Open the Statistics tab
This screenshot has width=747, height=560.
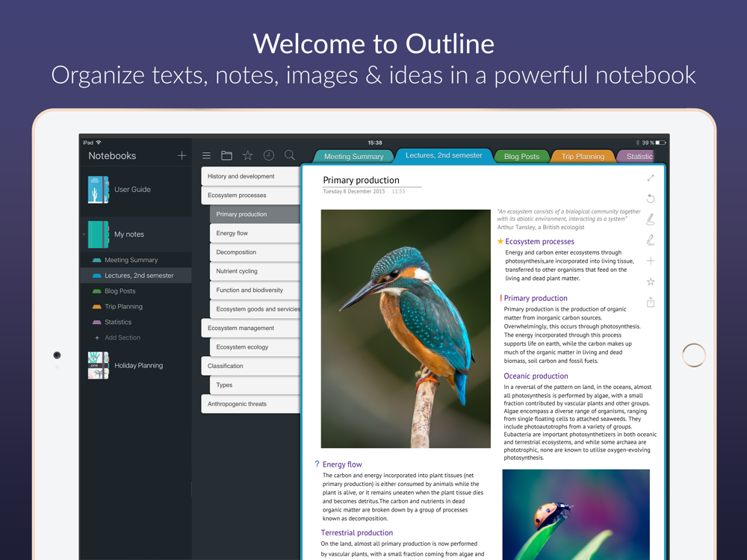(636, 157)
